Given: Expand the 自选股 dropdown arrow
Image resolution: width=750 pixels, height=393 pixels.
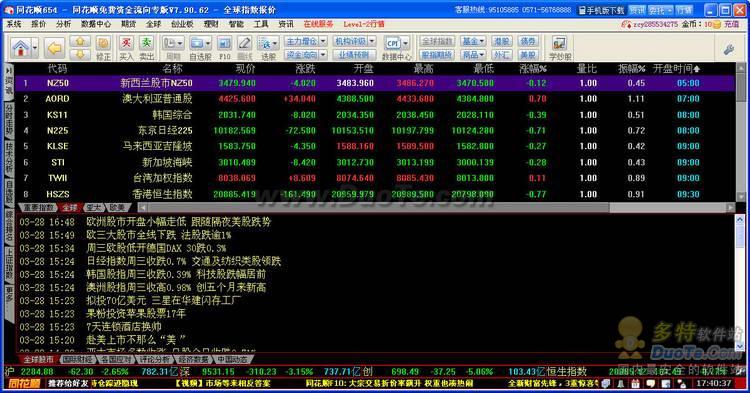Looking at the screenshot, I should [208, 44].
